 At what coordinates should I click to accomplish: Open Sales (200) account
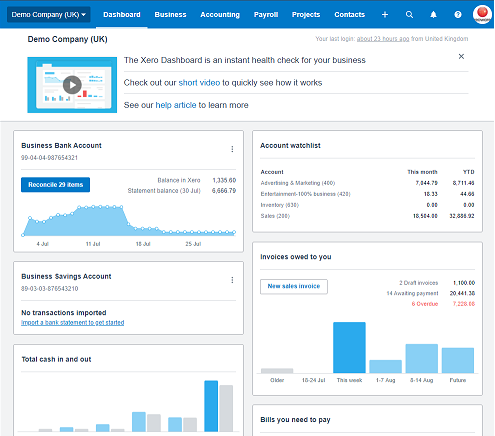click(275, 216)
